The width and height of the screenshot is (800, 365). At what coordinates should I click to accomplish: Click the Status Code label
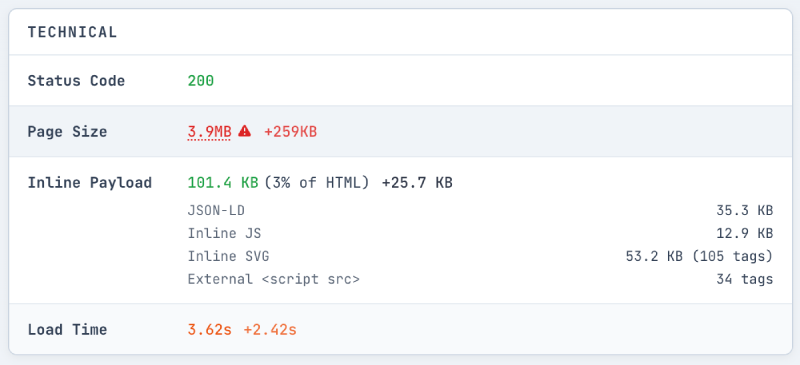(76, 81)
